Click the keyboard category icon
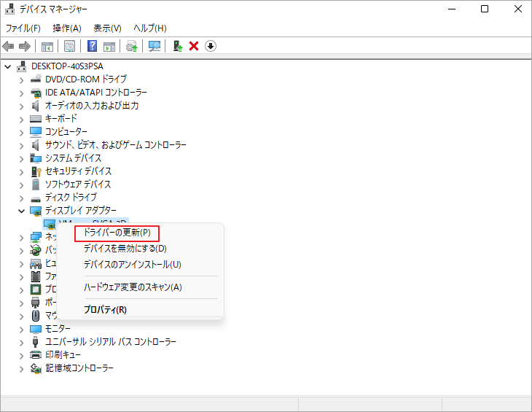 coord(36,118)
